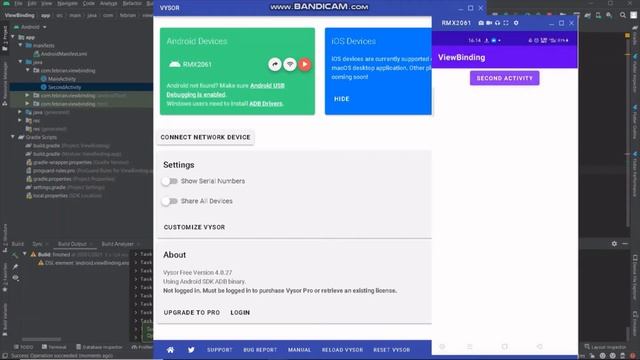Click the phone back navigation button
This screenshot has width=640, height=360.
click(540, 347)
